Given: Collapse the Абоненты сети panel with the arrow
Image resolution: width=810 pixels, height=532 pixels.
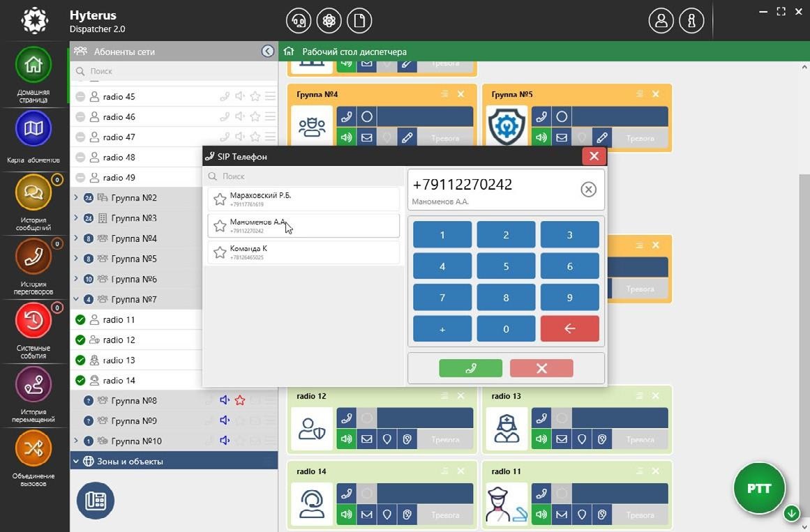Looking at the screenshot, I should (268, 51).
